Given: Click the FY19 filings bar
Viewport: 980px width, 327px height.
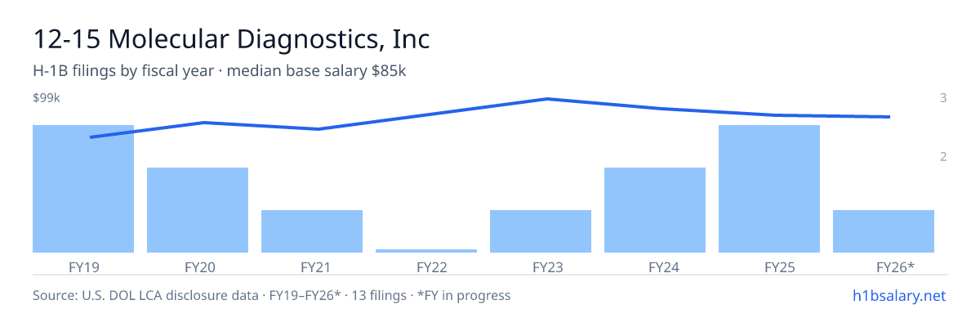Looking at the screenshot, I should 83,189.
